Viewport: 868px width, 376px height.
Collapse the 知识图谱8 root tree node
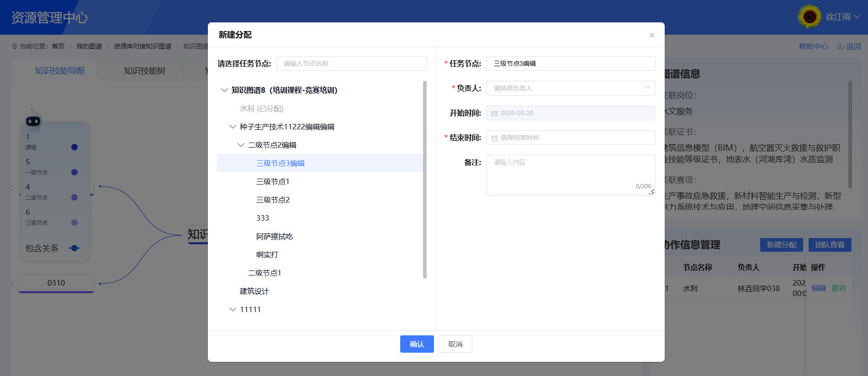tap(224, 90)
